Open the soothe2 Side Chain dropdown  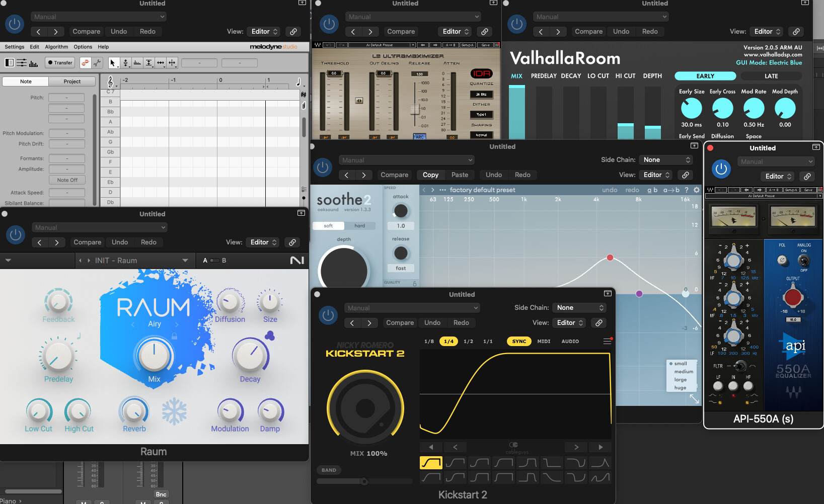point(667,160)
